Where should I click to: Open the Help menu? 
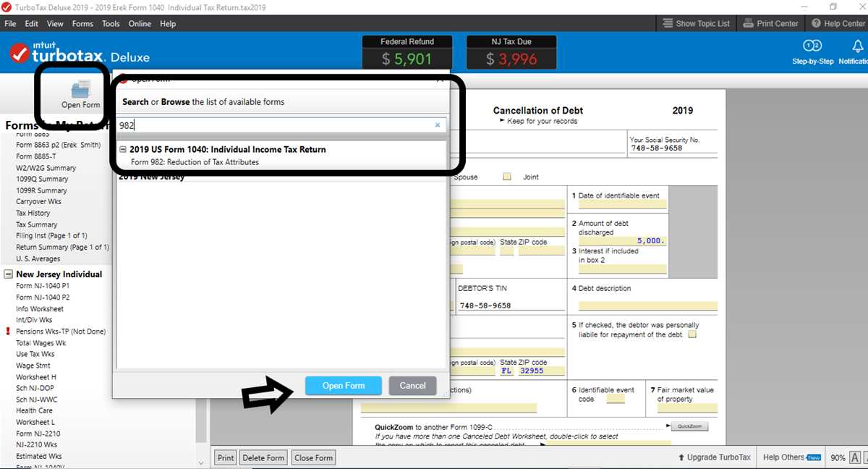point(168,23)
